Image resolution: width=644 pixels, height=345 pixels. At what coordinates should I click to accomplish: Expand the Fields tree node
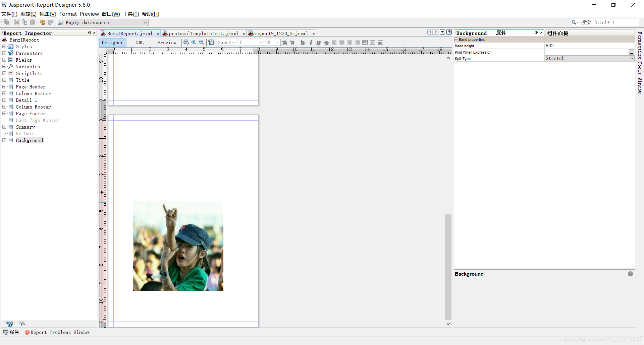(4, 60)
